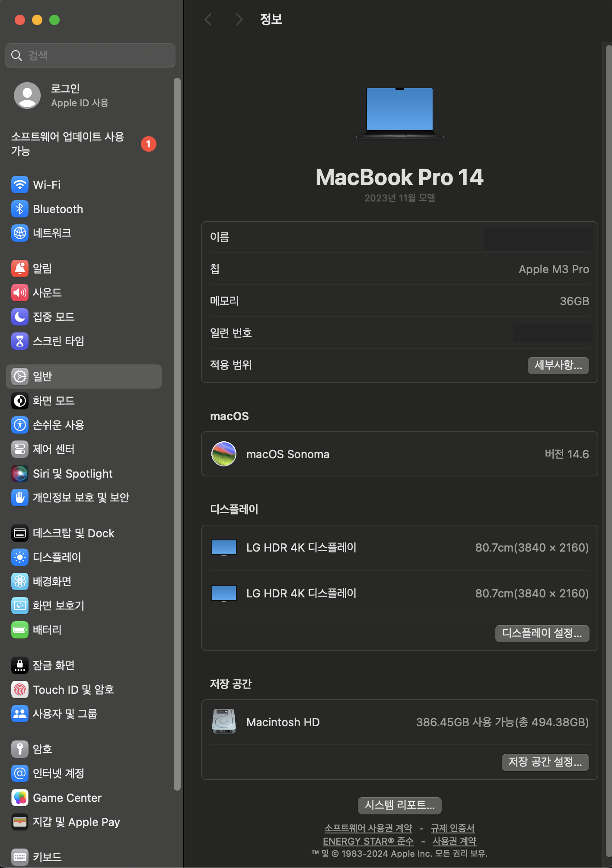Screen dimensions: 612x868
Task: Click the first 80.7cm(3840 × 2160) value
Action: point(532,548)
